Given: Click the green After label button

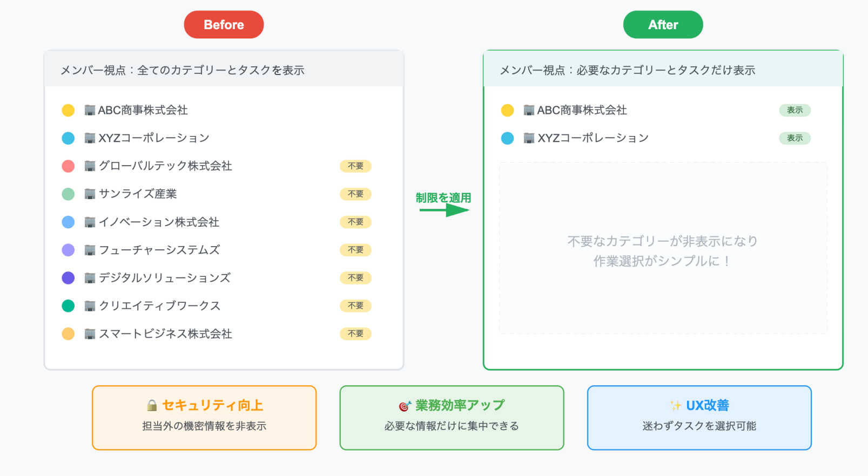Looking at the screenshot, I should click(663, 25).
